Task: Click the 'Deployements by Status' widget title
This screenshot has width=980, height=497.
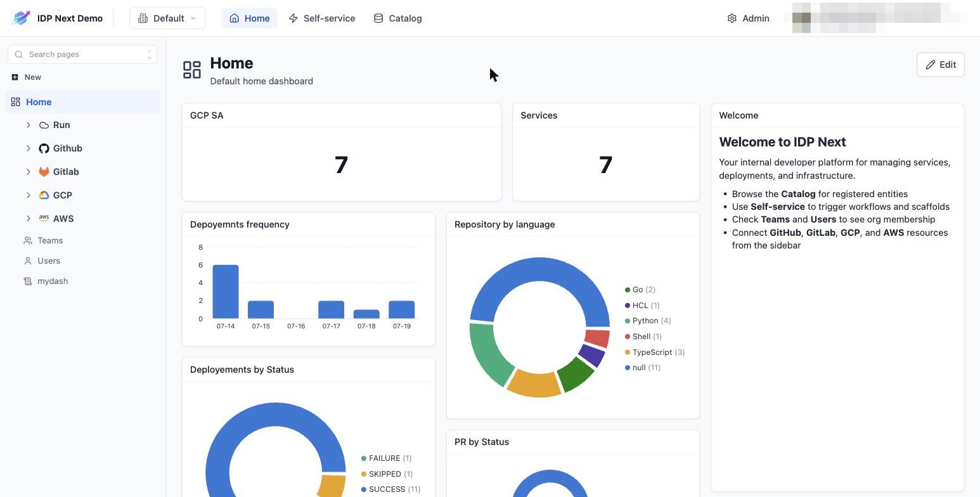Action: tap(242, 370)
